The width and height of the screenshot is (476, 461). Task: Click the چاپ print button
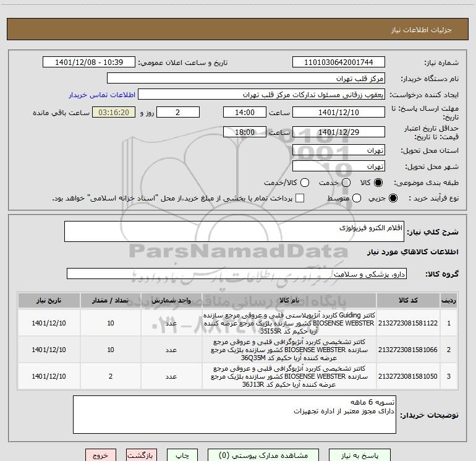coord(182,455)
